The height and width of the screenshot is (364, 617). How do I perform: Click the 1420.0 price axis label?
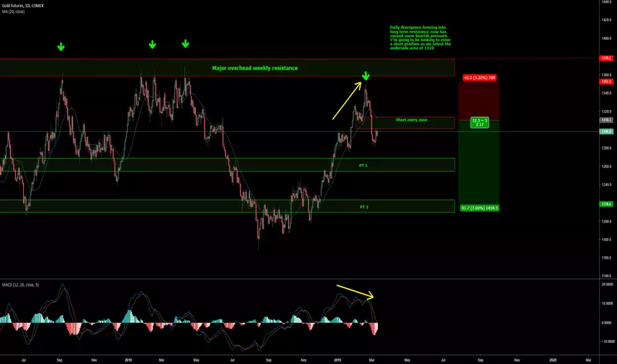(x=606, y=20)
